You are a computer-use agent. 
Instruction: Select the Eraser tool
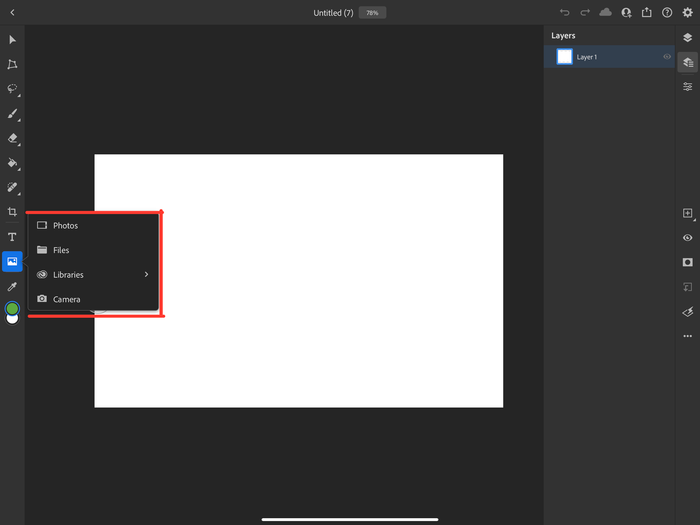tap(12, 139)
